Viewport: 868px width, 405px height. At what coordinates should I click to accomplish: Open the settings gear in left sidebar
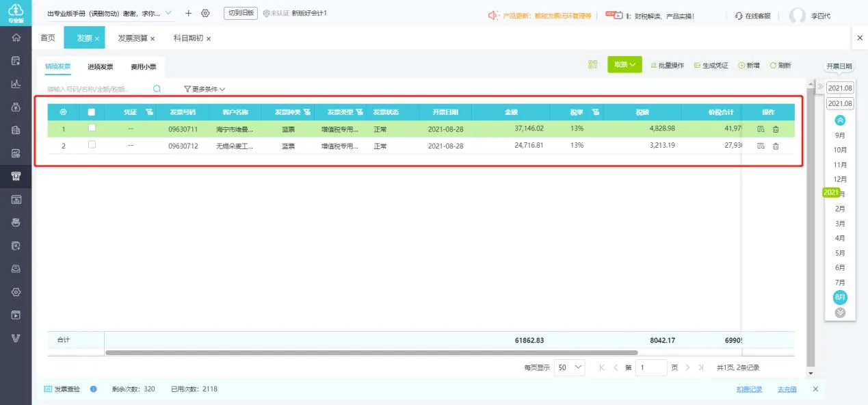[x=16, y=292]
